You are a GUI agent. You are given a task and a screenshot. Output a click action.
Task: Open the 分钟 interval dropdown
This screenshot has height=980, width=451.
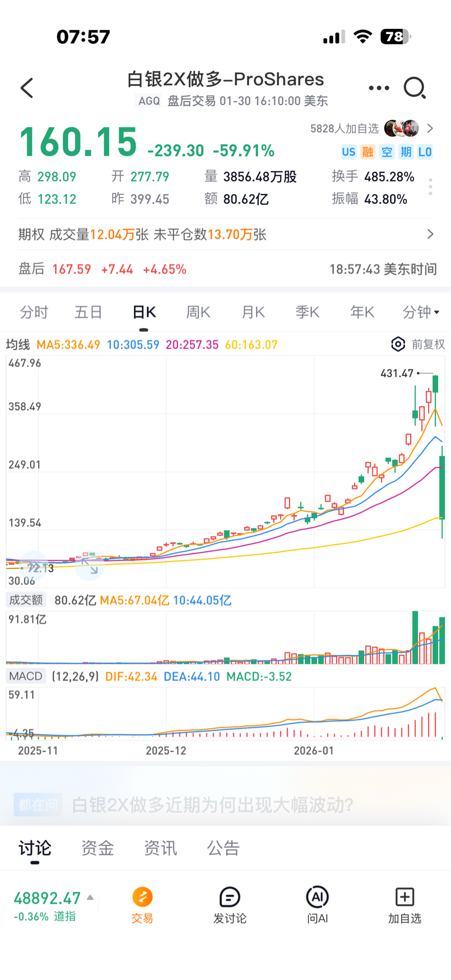pyautogui.click(x=421, y=312)
